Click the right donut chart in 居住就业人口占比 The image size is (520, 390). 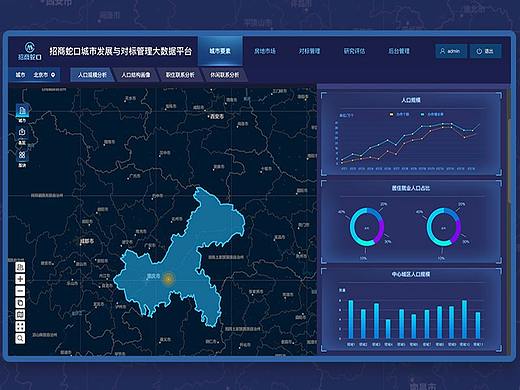pos(443,227)
